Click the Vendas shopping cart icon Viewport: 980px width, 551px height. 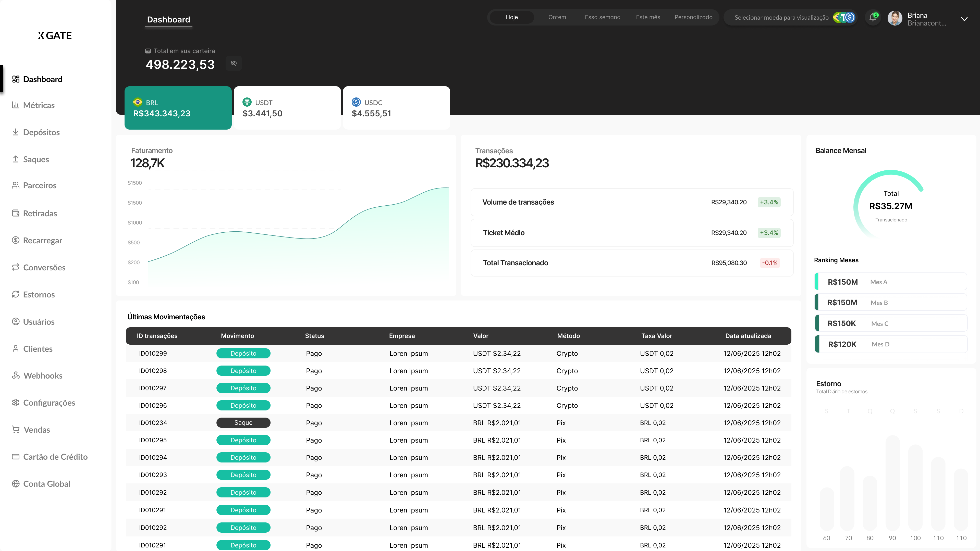[x=16, y=429]
